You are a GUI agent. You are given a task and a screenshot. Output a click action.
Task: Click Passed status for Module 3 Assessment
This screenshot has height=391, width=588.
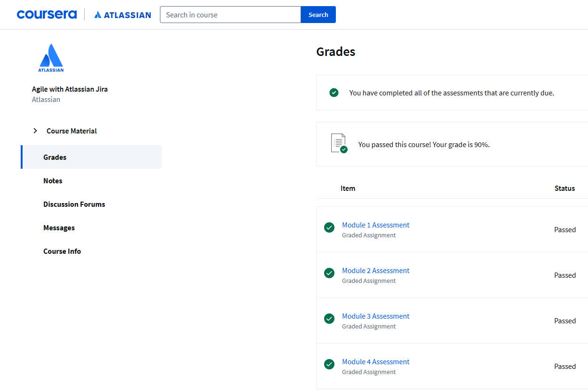(x=565, y=321)
